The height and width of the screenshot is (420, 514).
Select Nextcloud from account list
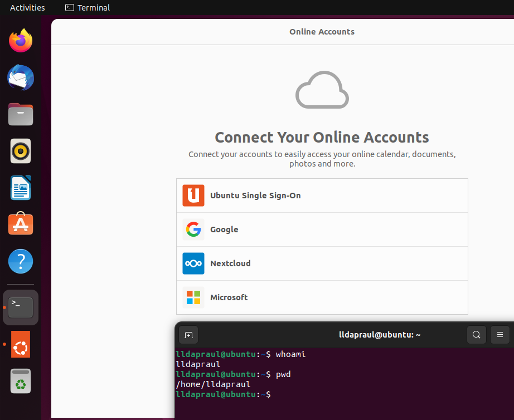coord(322,263)
